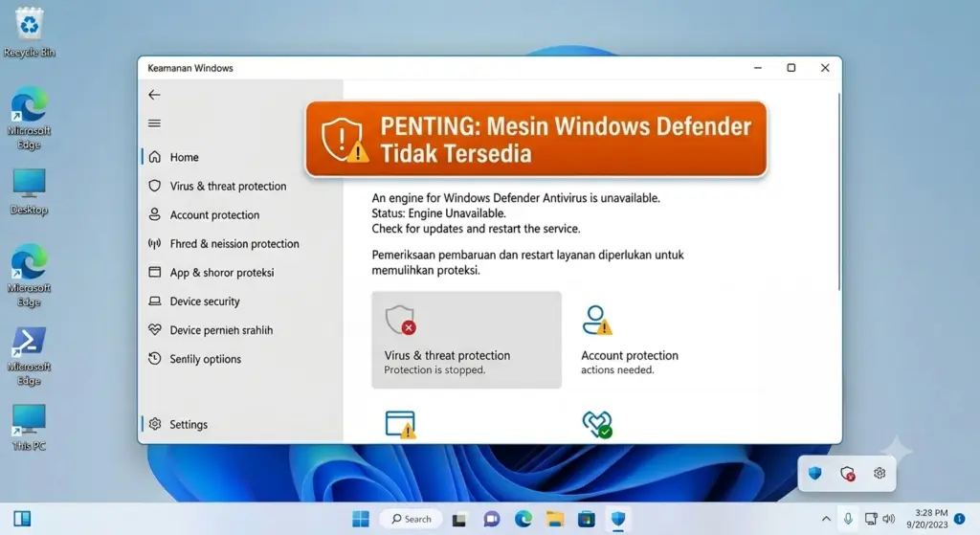980x535 pixels.
Task: Open App & shoror proteksi item
Action: point(222,273)
